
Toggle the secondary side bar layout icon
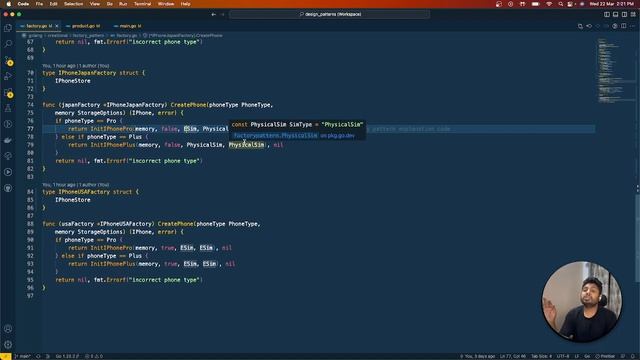[x=624, y=14]
